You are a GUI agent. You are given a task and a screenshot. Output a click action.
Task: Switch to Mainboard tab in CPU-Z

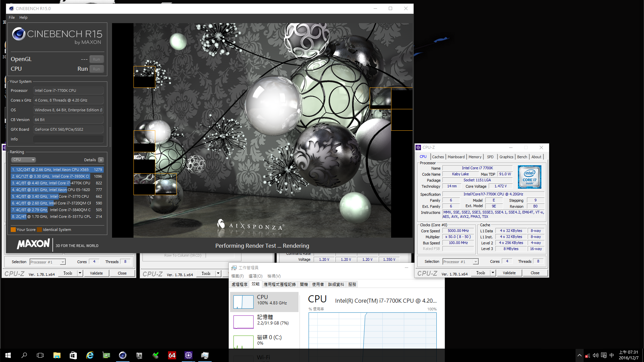click(456, 157)
